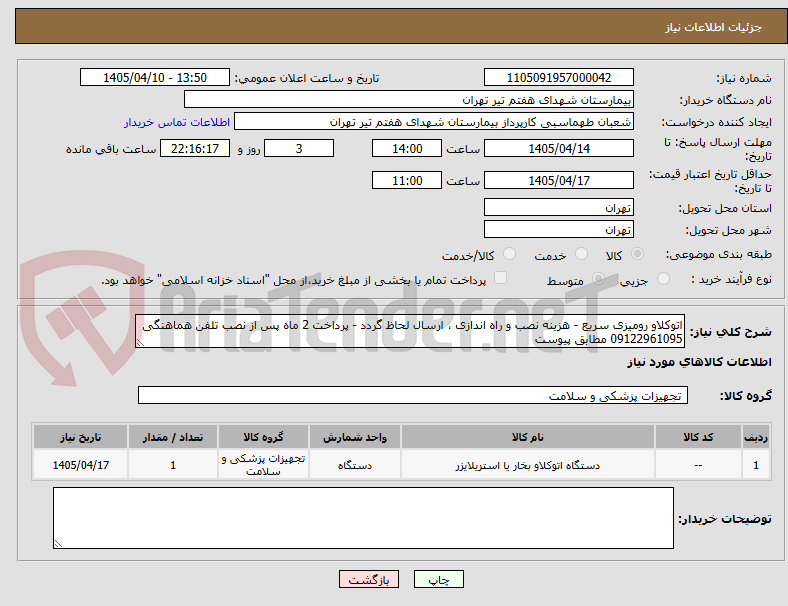Click the request creator name field
This screenshot has width=788, height=606.
(x=434, y=122)
